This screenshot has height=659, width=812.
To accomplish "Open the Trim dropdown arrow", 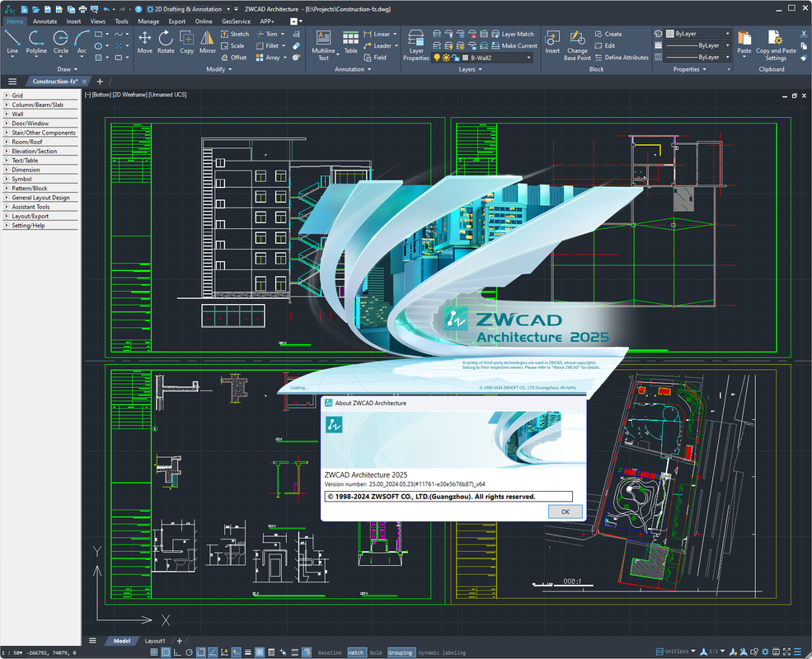I will coord(283,34).
